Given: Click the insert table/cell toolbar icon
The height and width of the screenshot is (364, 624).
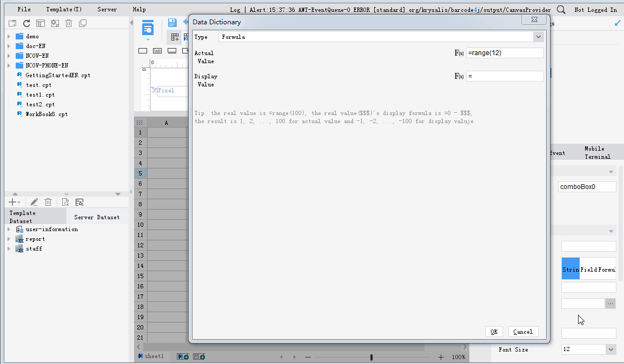Looking at the screenshot, I should pos(174,37).
